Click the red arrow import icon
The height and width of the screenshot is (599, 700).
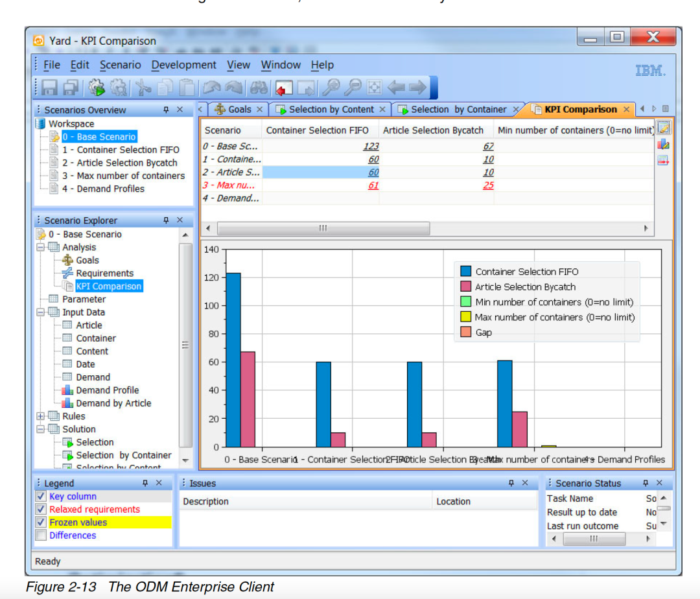pyautogui.click(x=284, y=88)
